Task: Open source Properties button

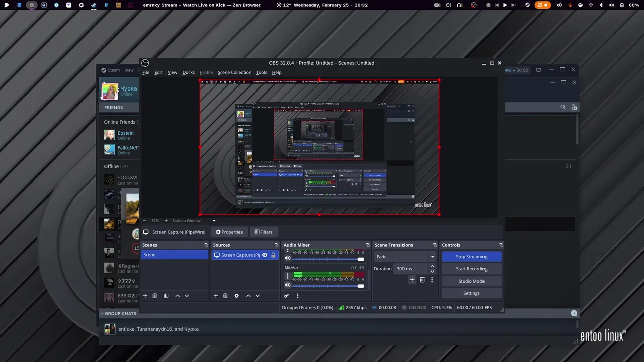Action: [229, 232]
